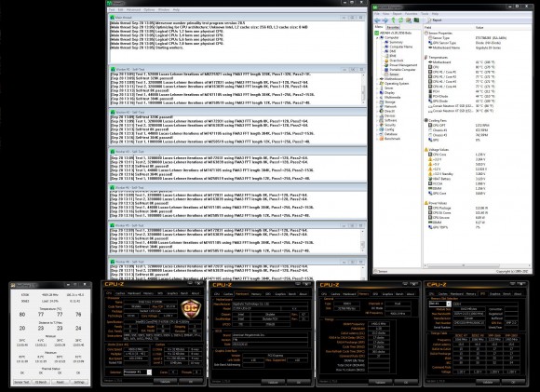
Task: Click the Database icon in AIDA64 tree
Action: tap(382, 134)
